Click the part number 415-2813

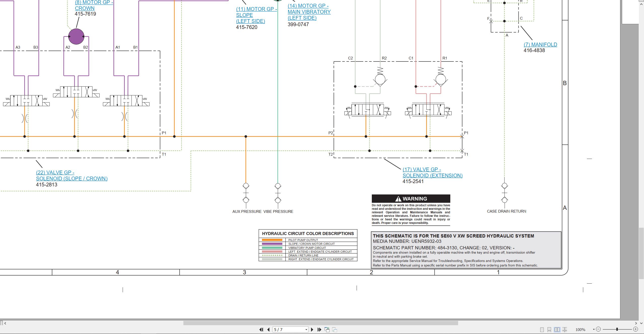tap(47, 185)
